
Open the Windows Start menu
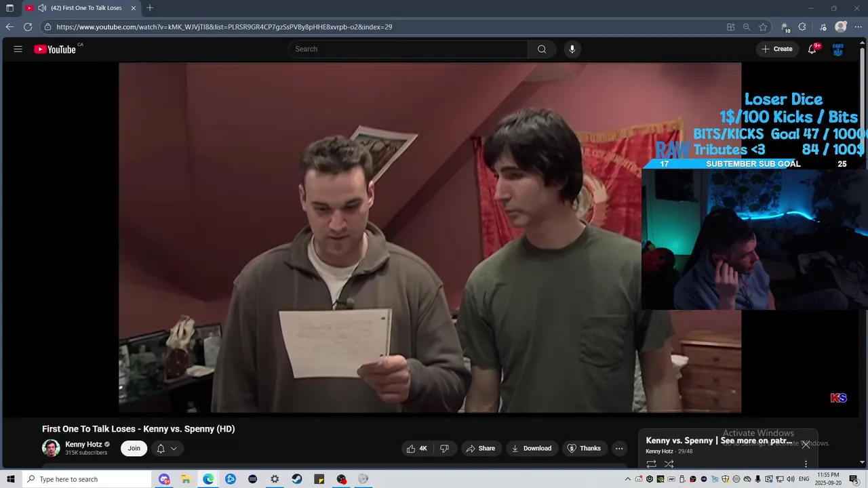(11, 479)
